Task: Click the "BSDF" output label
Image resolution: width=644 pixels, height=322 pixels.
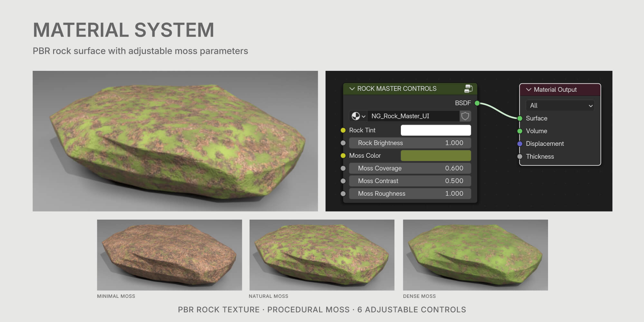Action: pyautogui.click(x=463, y=103)
